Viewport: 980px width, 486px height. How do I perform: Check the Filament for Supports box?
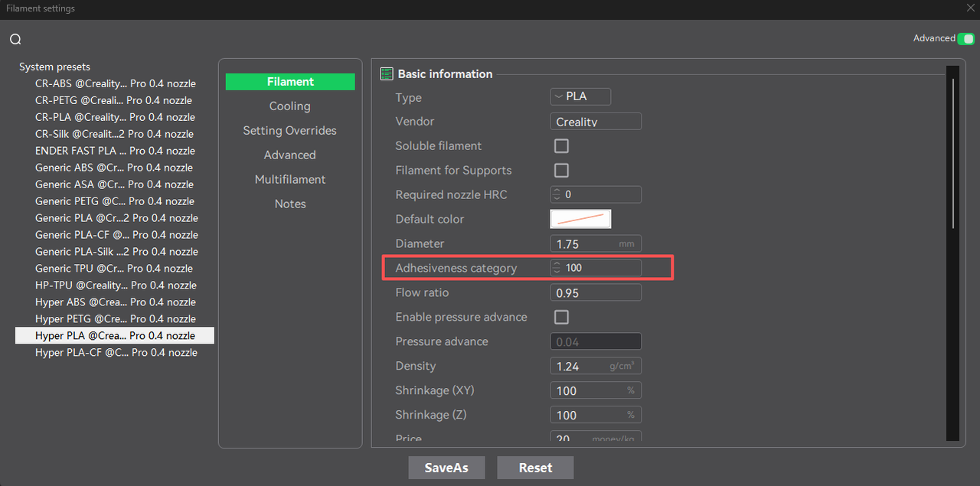(x=561, y=171)
